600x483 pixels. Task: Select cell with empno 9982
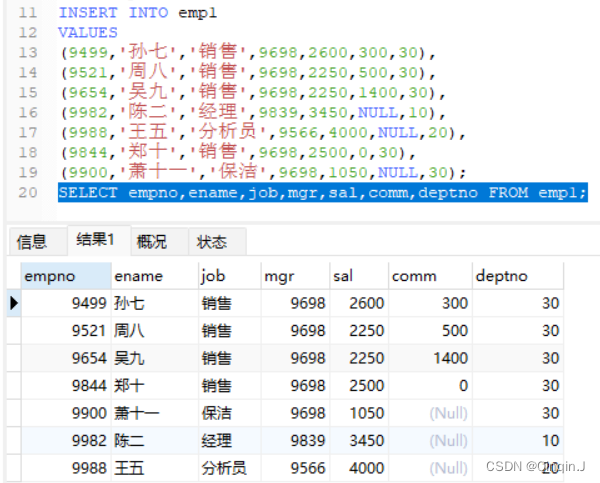(x=66, y=441)
